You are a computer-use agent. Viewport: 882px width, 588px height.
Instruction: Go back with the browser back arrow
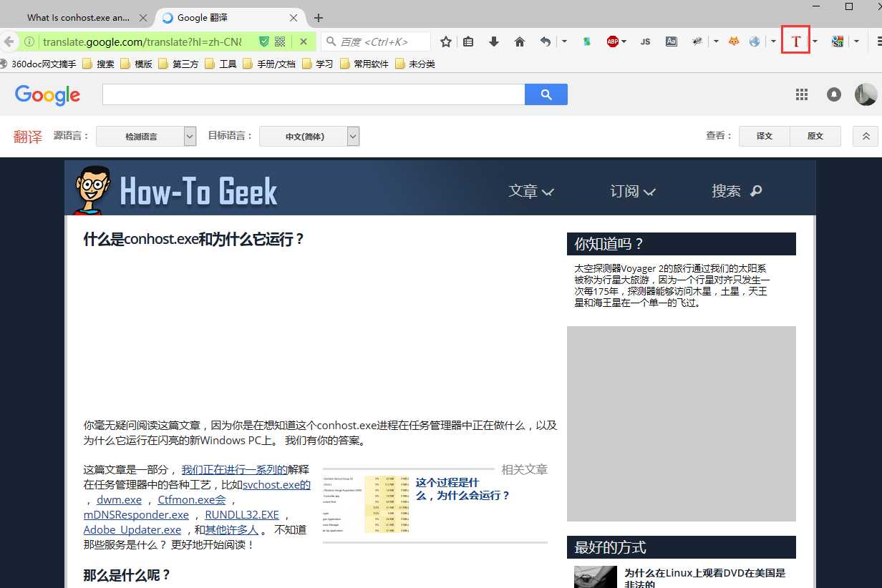click(9, 41)
